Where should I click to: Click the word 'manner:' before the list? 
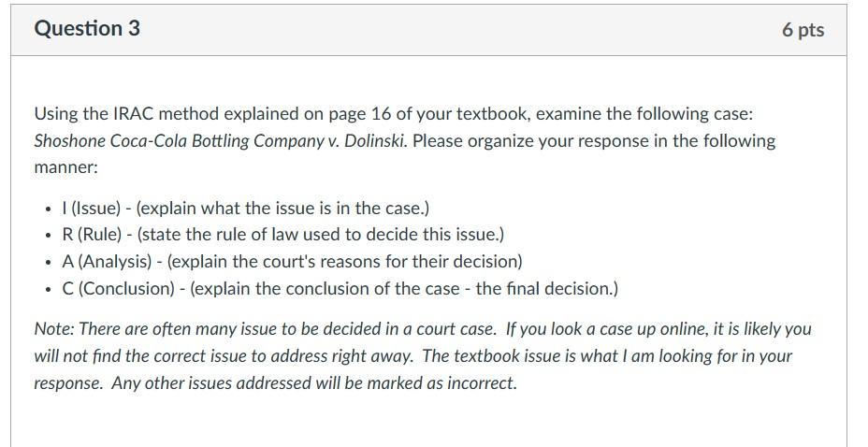tap(65, 168)
